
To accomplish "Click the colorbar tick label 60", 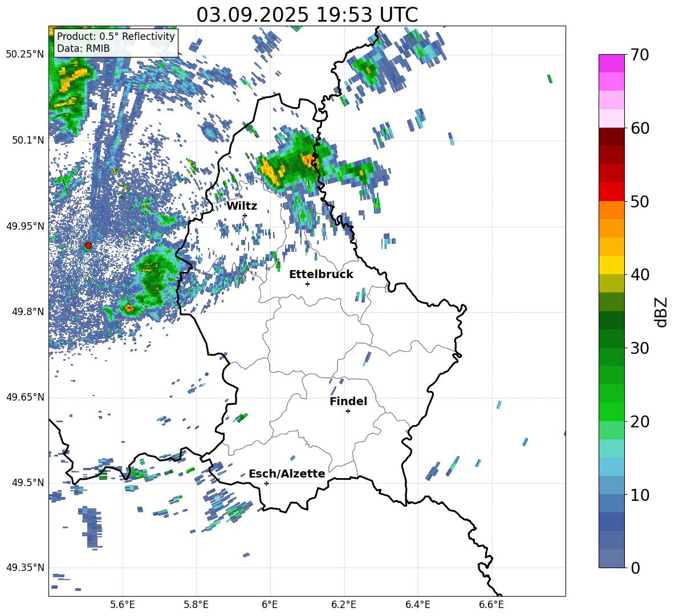I will point(640,128).
